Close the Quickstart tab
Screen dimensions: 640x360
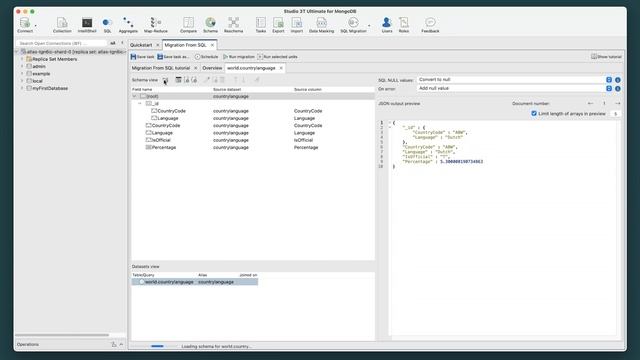click(x=158, y=45)
